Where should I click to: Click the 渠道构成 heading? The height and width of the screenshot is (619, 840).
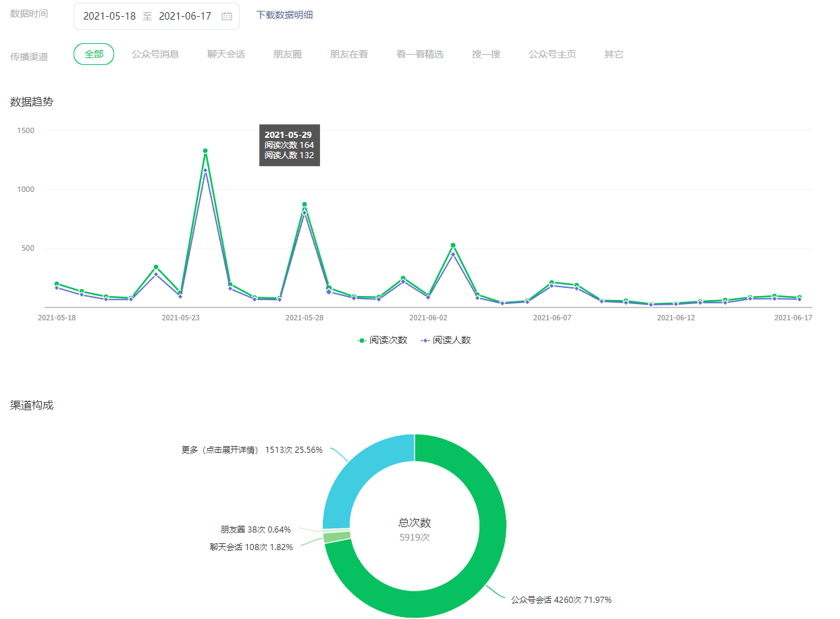click(32, 405)
